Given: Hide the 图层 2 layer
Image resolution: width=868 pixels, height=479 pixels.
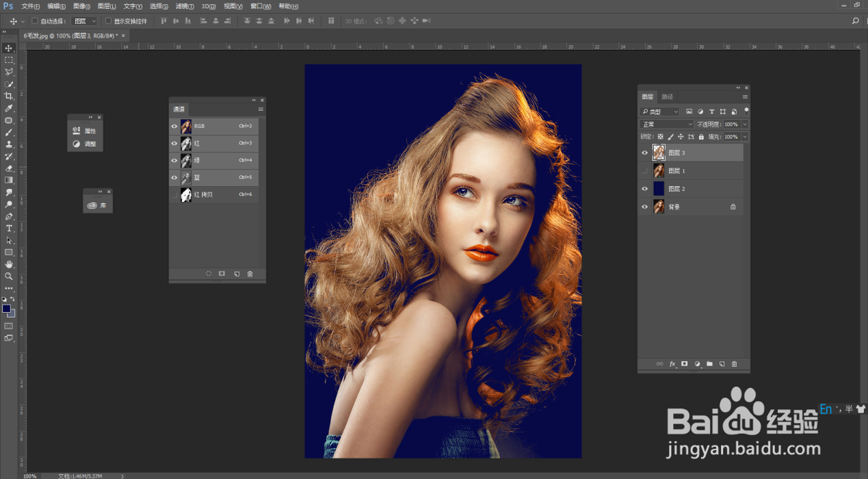Looking at the screenshot, I should (x=644, y=189).
